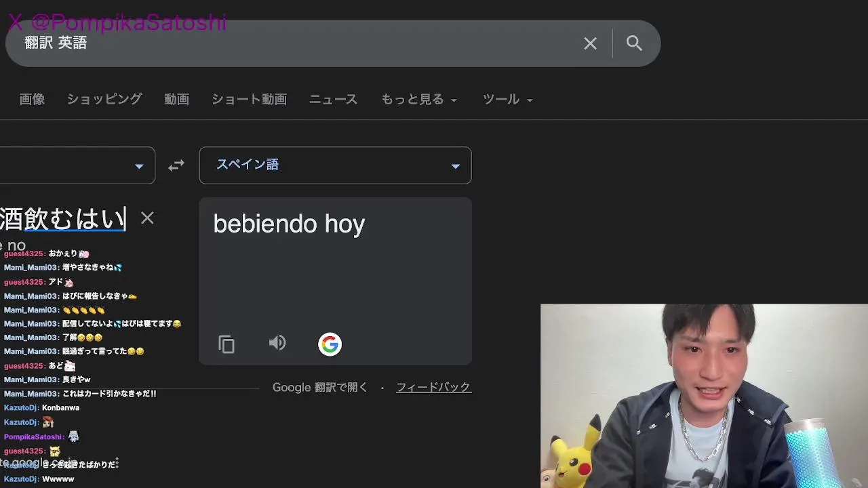The height and width of the screenshot is (488, 868).
Task: Click the magnifying glass search icon
Action: 634,43
